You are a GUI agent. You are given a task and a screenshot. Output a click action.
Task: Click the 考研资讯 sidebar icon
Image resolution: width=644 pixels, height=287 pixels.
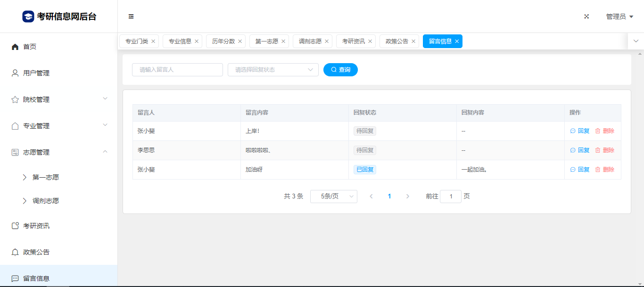point(15,226)
